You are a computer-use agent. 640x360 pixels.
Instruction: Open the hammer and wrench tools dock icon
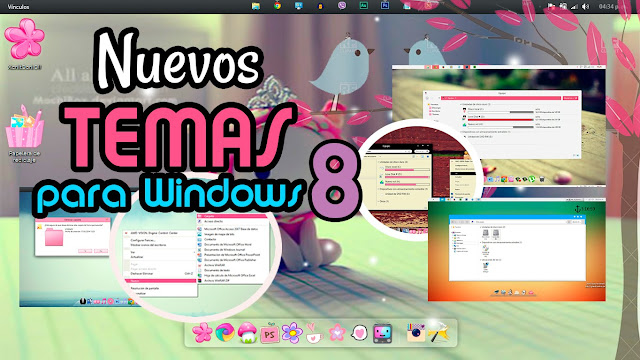(x=438, y=333)
